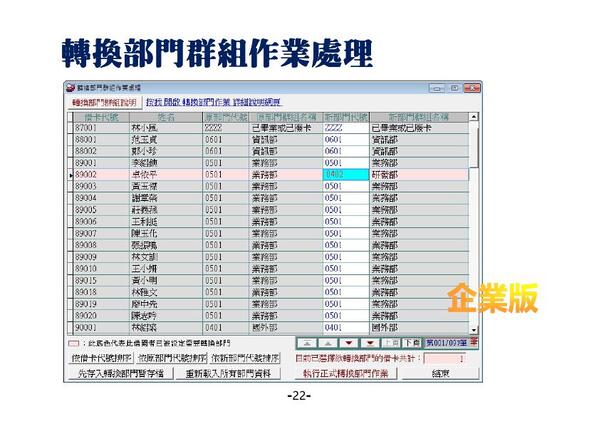Viewport: 599px width, 424px height.
Task: Click 研發部 new group name in row 89002
Action: click(419, 175)
